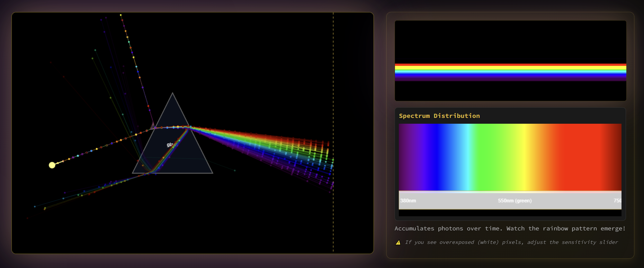Click the accumulated rainbow band image
644x268 pixels.
coord(510,61)
